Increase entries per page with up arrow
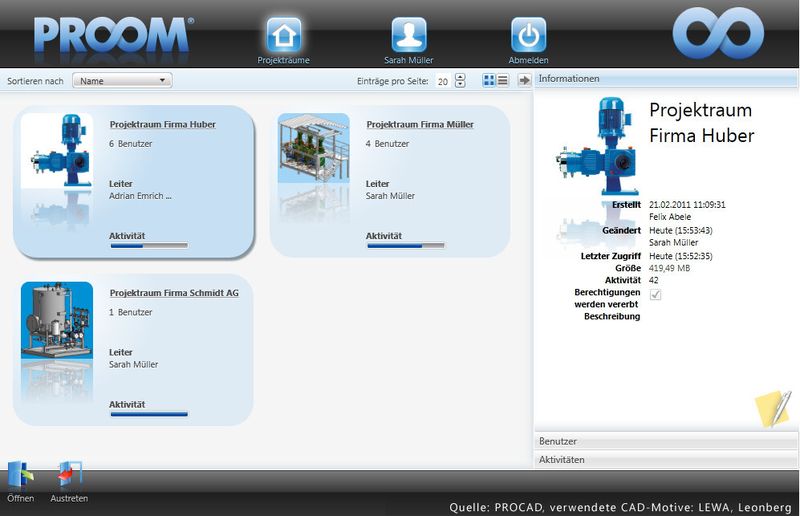 point(460,77)
